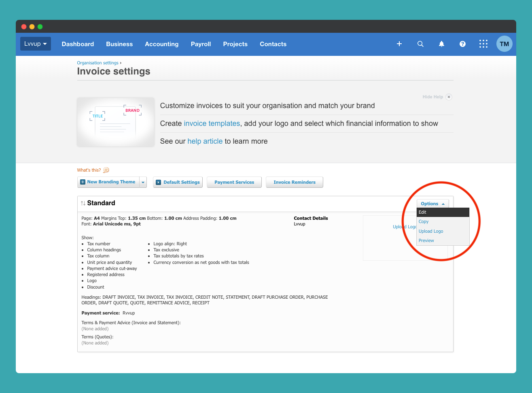Select Edit from the Options menu
532x393 pixels.
pos(422,212)
